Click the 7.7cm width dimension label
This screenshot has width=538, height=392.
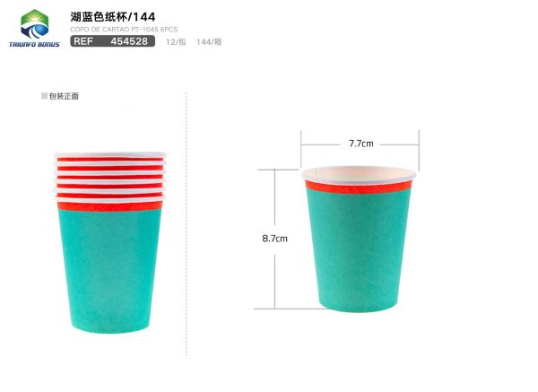[361, 144]
